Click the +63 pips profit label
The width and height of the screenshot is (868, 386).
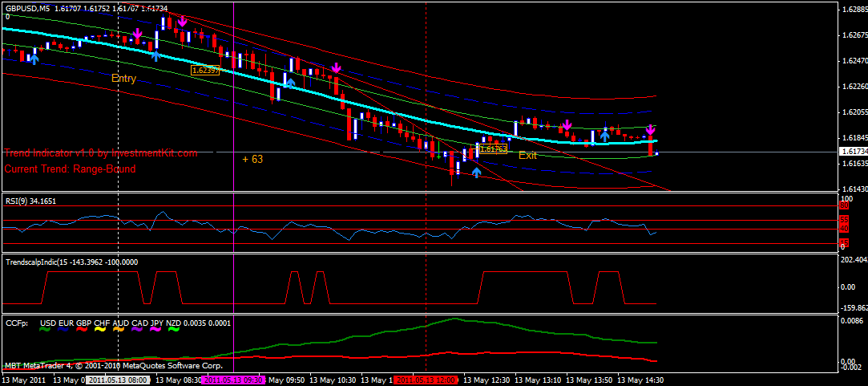252,160
